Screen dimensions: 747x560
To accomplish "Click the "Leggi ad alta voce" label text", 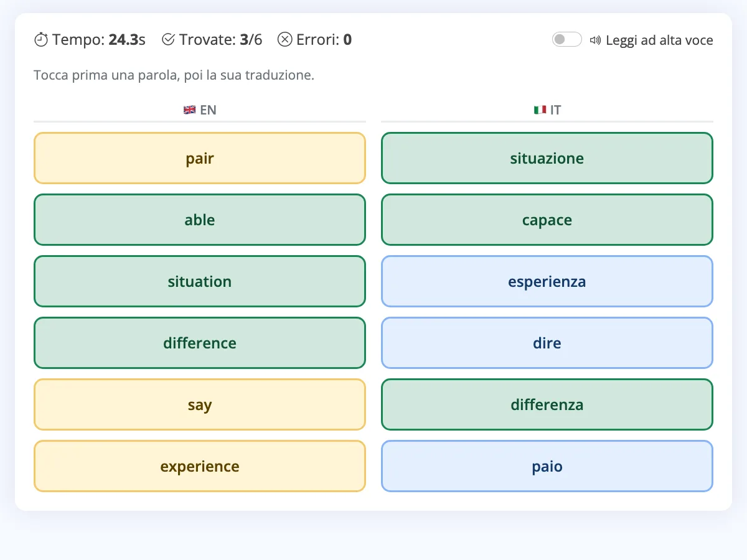I will coord(659,40).
